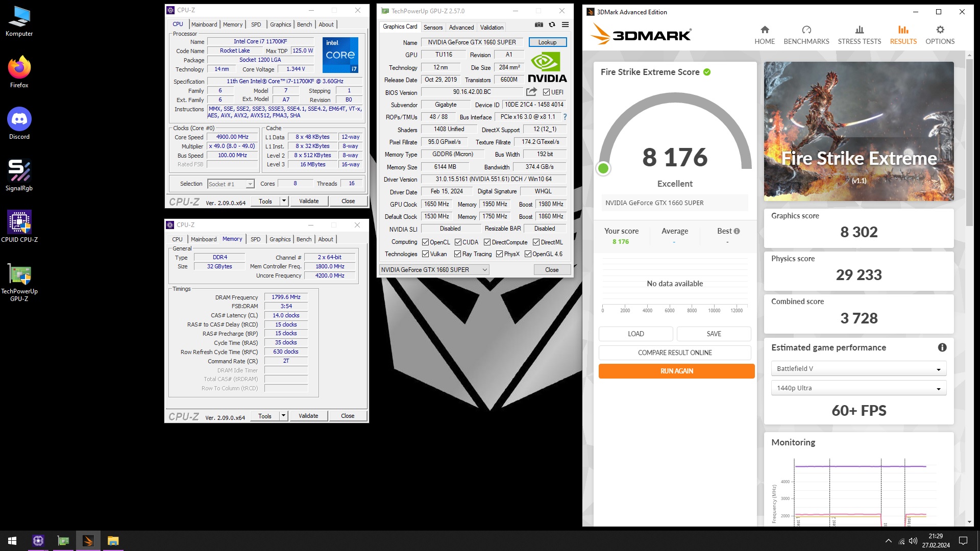Open 3DMark OPTIONS section
Screen dimensions: 980x551
tap(940, 35)
